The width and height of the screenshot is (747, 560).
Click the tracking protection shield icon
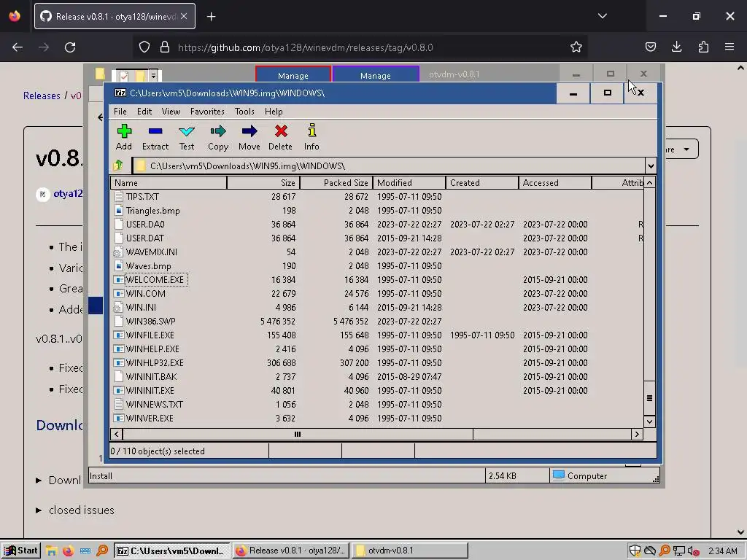(144, 47)
